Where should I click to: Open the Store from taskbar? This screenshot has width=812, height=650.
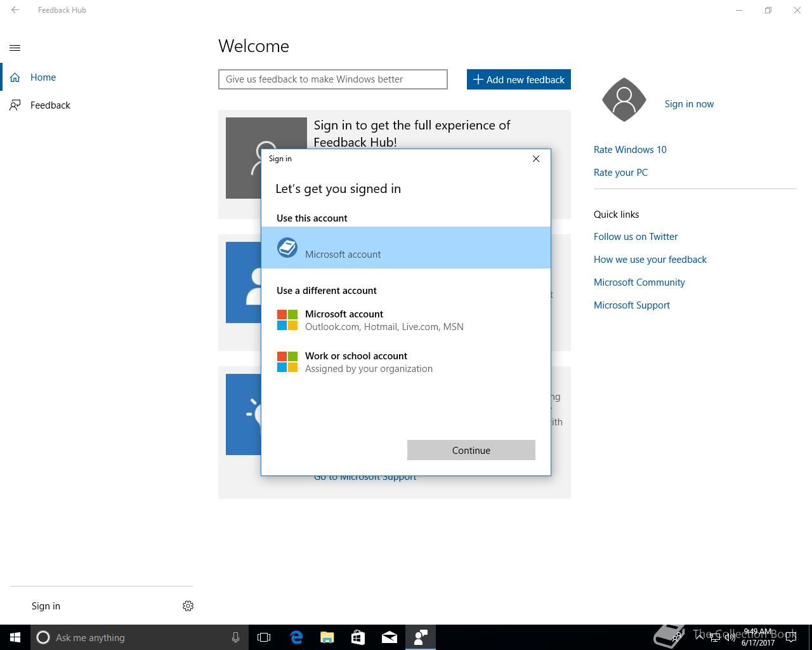(358, 637)
